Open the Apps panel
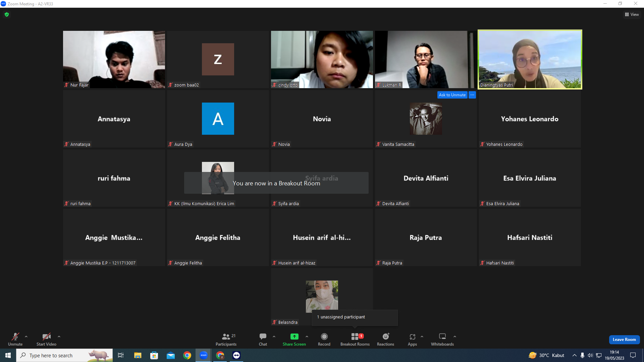 tap(412, 339)
